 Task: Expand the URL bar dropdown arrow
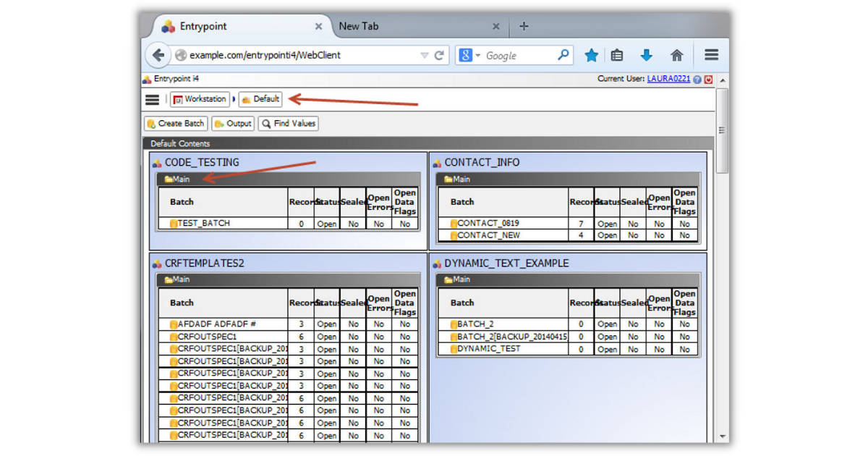click(424, 54)
